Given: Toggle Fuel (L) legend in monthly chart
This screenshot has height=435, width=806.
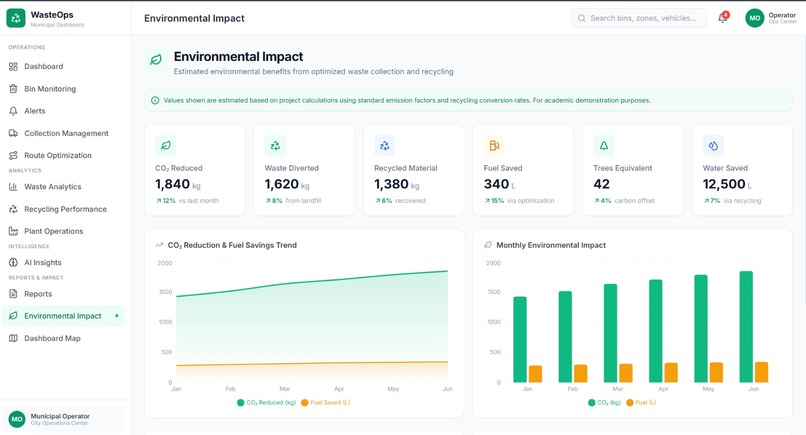Looking at the screenshot, I should [641, 403].
